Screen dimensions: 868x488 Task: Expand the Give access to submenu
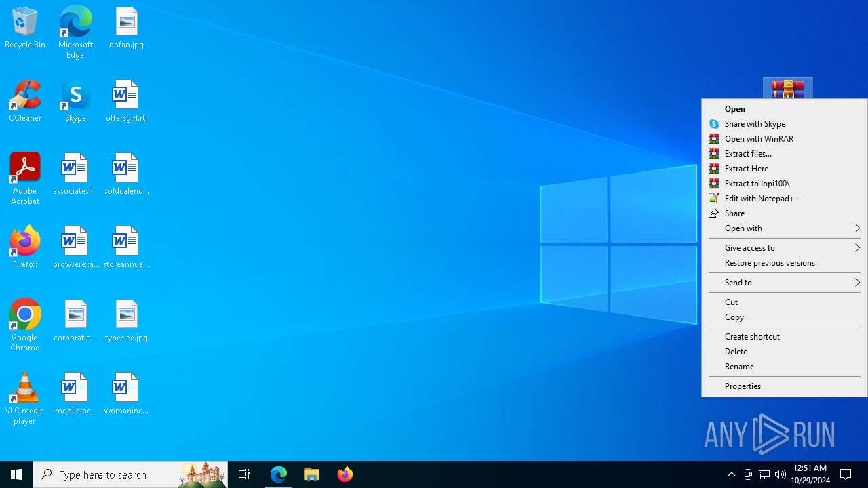785,248
